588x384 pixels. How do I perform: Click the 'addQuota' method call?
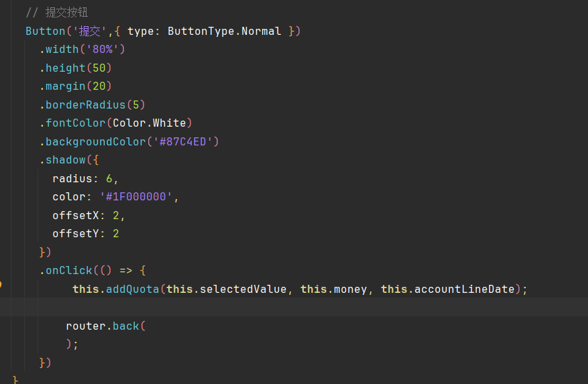(132, 289)
